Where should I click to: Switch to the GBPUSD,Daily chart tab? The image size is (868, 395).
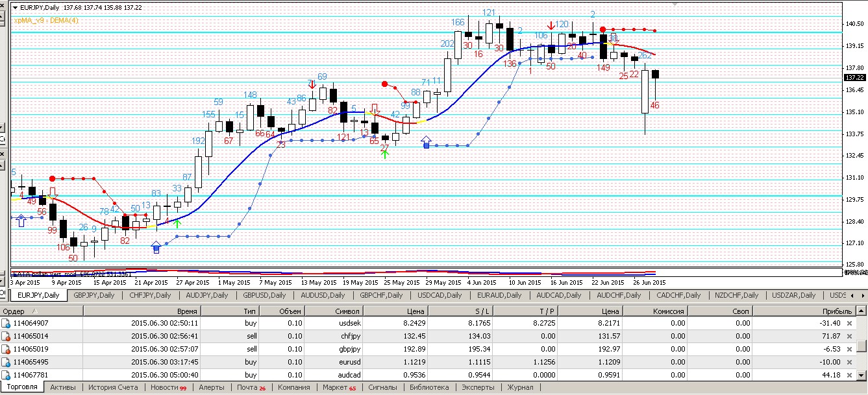tap(265, 295)
